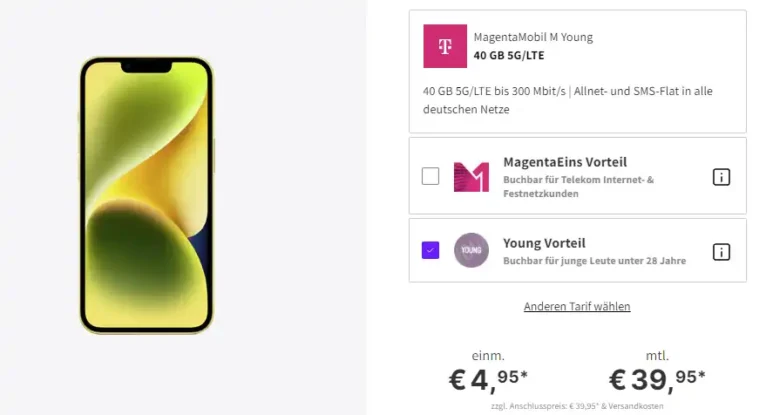Open info for MagentaEins Vorteil
766x415 pixels.
pyautogui.click(x=721, y=177)
